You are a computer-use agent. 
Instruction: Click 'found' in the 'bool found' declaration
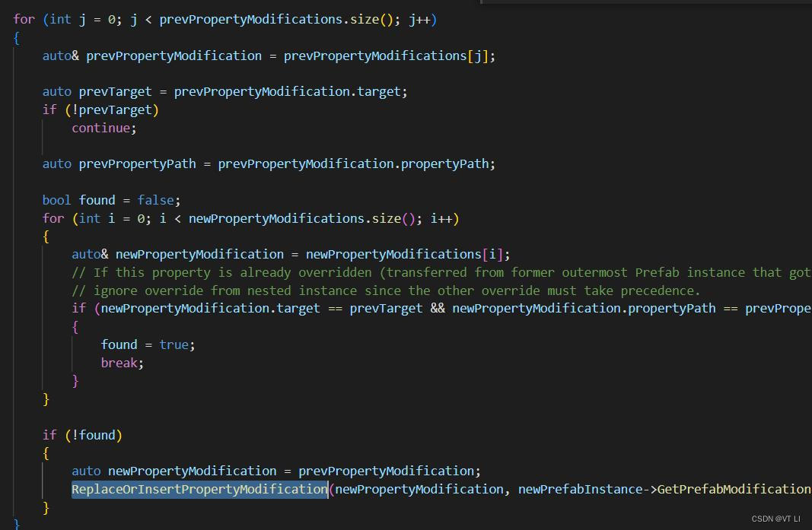click(x=97, y=200)
